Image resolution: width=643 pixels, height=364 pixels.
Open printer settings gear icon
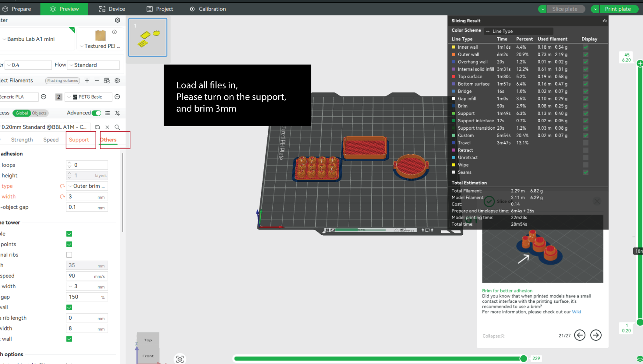[x=117, y=20]
